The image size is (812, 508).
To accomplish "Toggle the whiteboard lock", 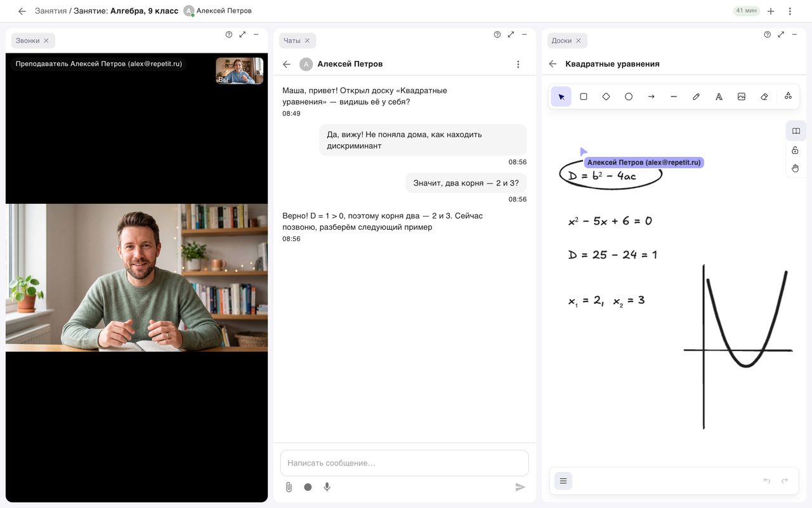I will (796, 150).
